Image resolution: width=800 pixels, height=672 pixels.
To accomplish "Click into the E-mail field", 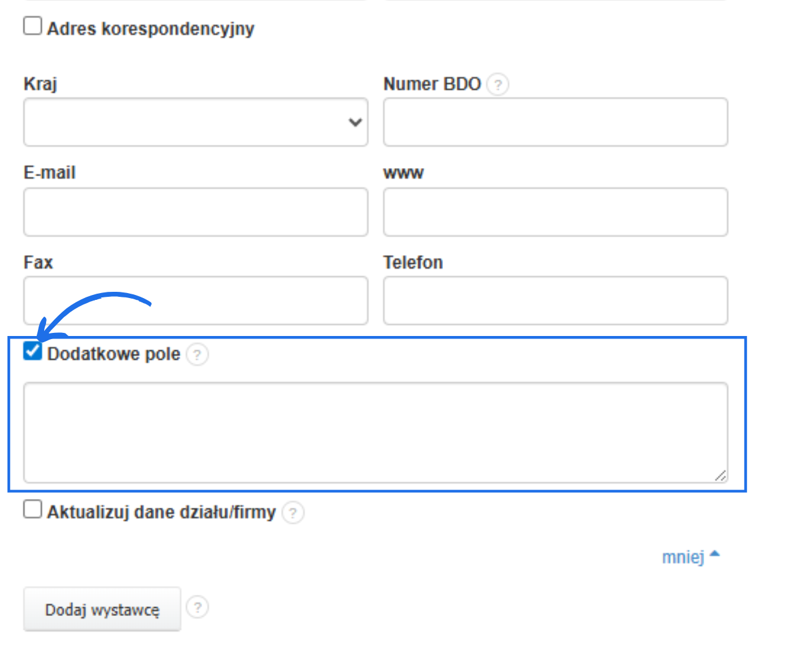I will tap(195, 212).
